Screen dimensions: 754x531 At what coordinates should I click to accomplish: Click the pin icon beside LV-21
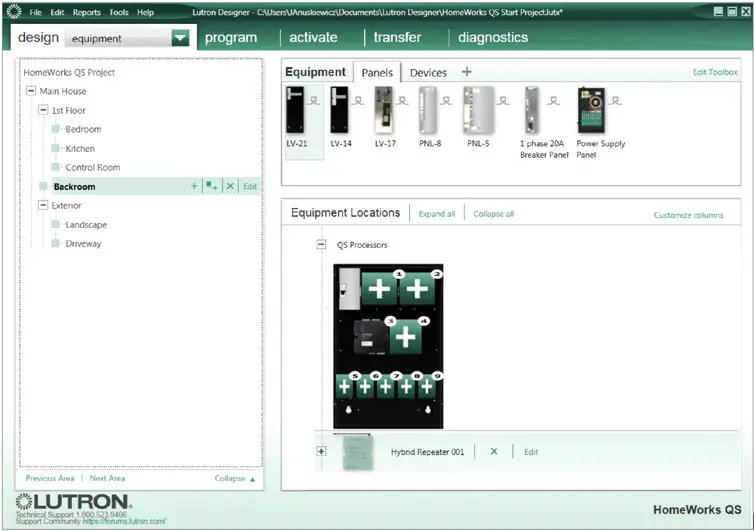click(314, 101)
